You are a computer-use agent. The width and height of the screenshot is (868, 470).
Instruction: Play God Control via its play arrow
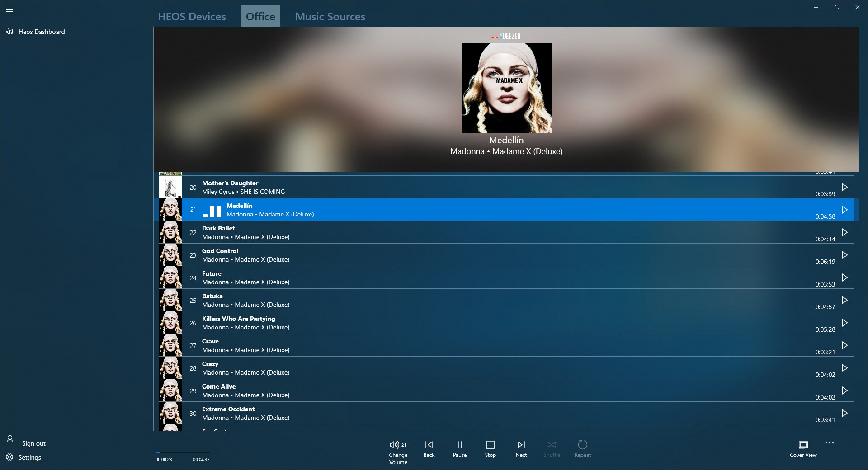tap(844, 255)
